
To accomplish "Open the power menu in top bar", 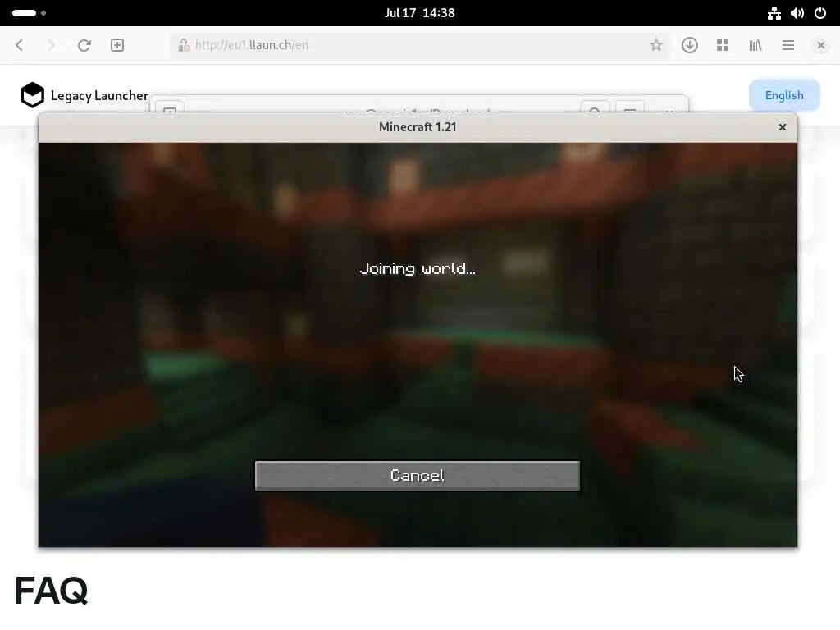I will [820, 13].
